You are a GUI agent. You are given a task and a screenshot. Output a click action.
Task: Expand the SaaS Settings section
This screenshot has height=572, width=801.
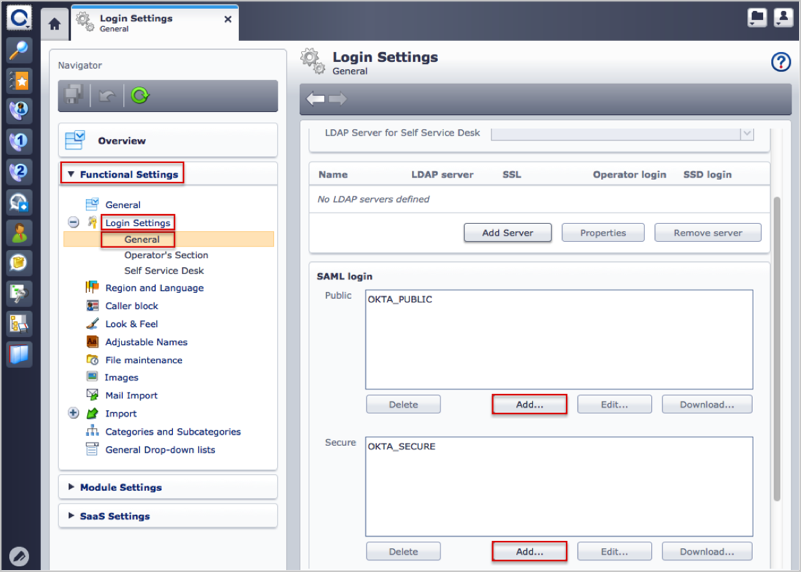tap(114, 516)
